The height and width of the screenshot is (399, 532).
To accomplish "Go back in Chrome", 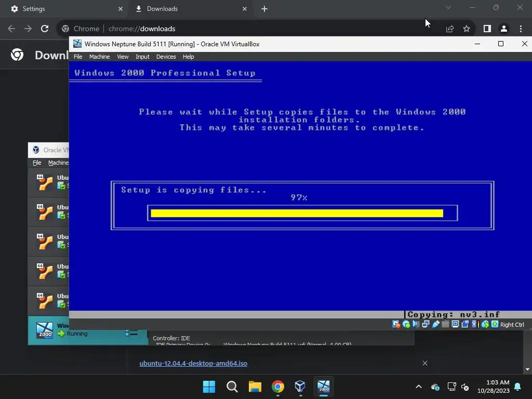I will click(x=11, y=29).
